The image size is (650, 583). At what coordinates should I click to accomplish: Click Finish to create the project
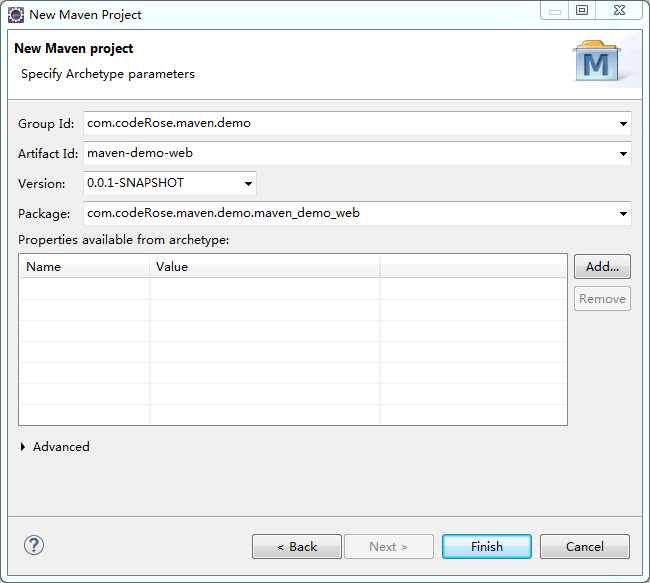coord(487,547)
